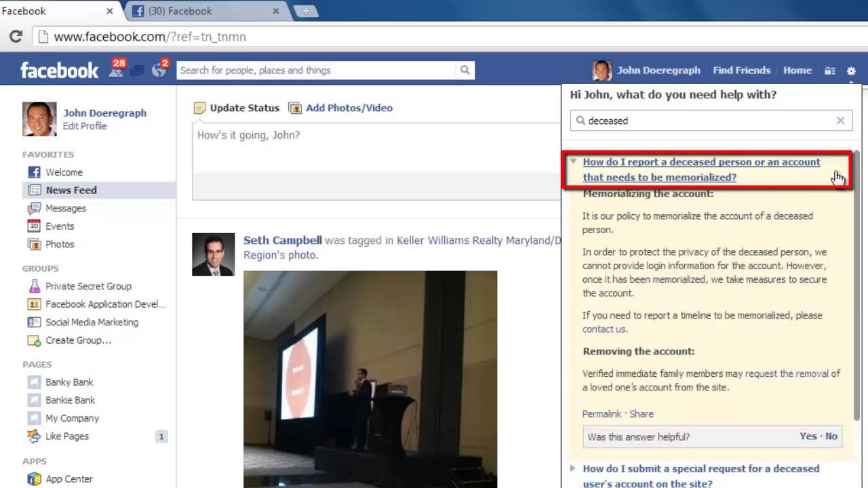Image resolution: width=868 pixels, height=488 pixels.
Task: Open the Keller Williams Realty Maryland link
Action: [x=479, y=240]
